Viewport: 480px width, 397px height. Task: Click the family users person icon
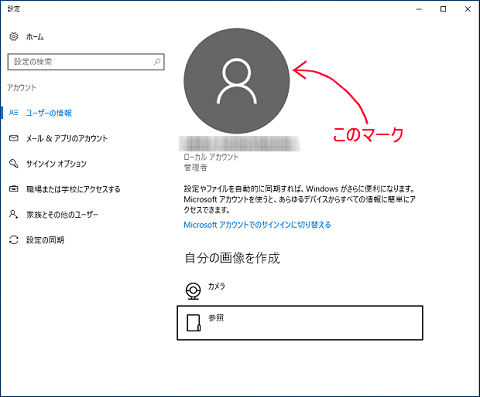(14, 214)
